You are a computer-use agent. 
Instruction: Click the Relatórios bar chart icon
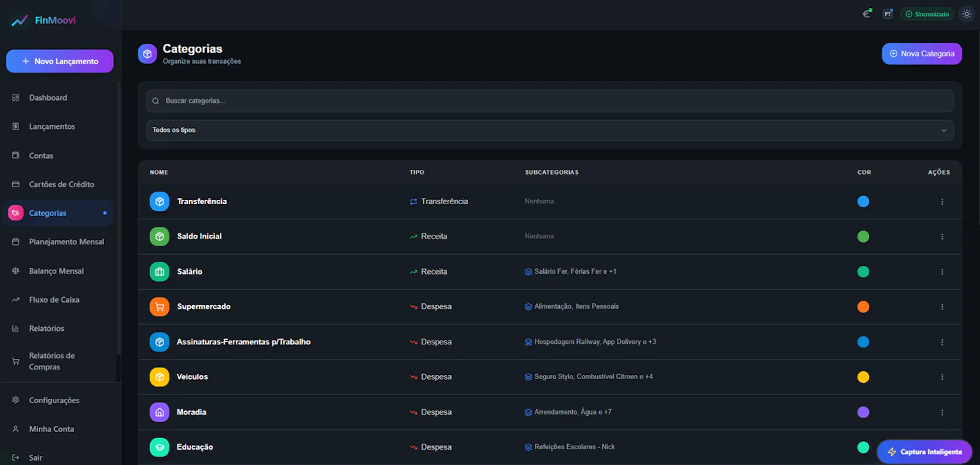[16, 328]
